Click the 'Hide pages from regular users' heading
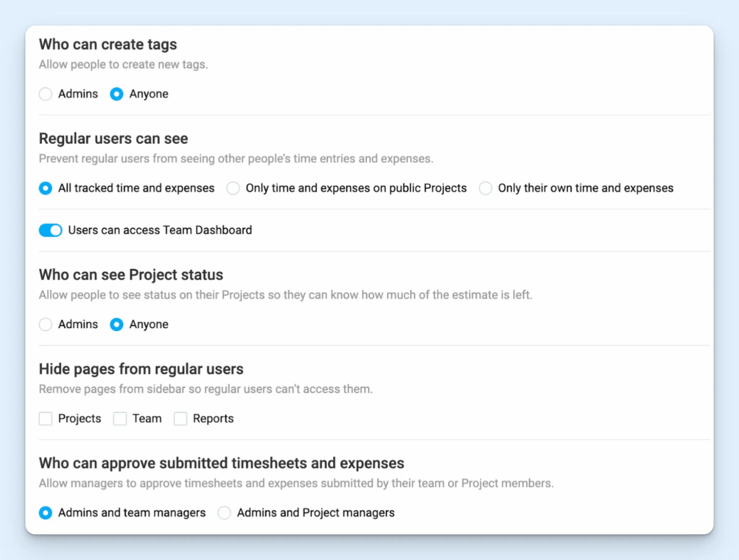 click(141, 369)
